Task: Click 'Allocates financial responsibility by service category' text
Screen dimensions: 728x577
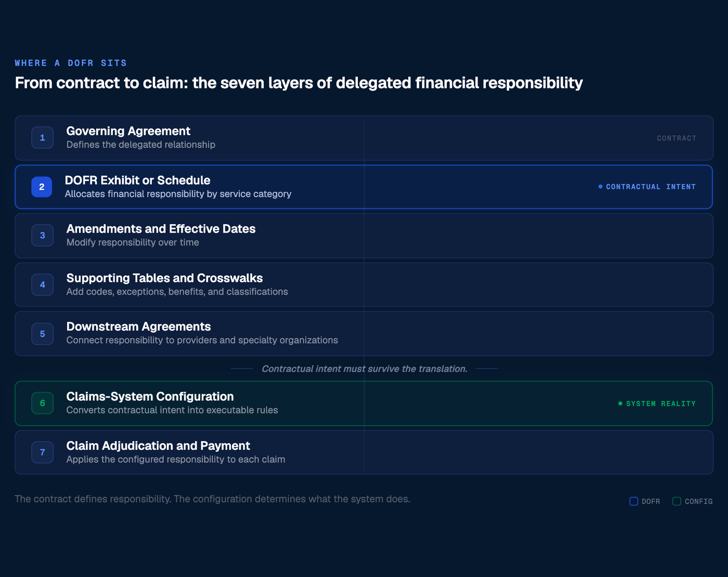Action: click(178, 194)
